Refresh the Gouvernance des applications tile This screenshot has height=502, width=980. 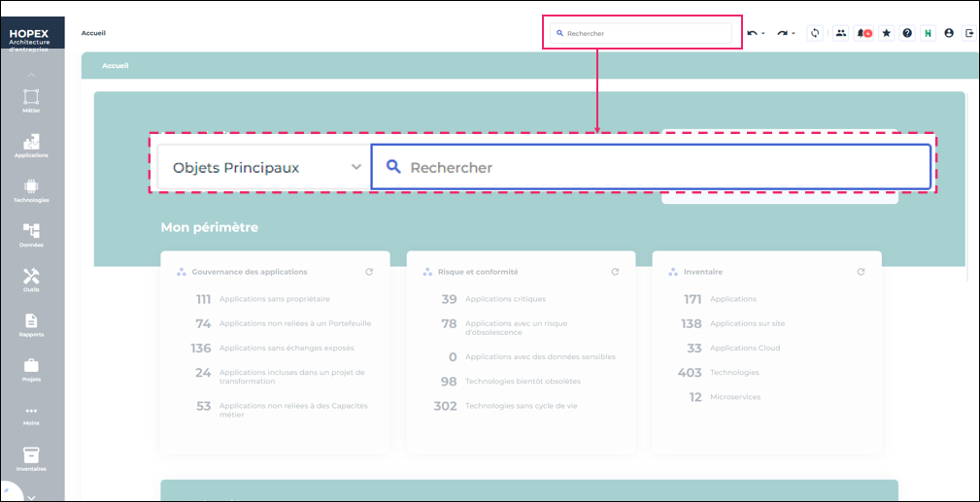coord(369,272)
